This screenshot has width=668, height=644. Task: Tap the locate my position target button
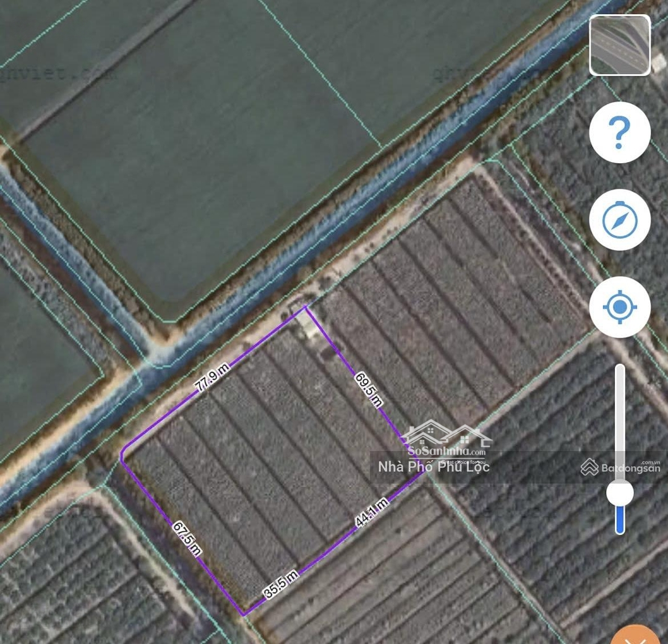click(x=620, y=307)
